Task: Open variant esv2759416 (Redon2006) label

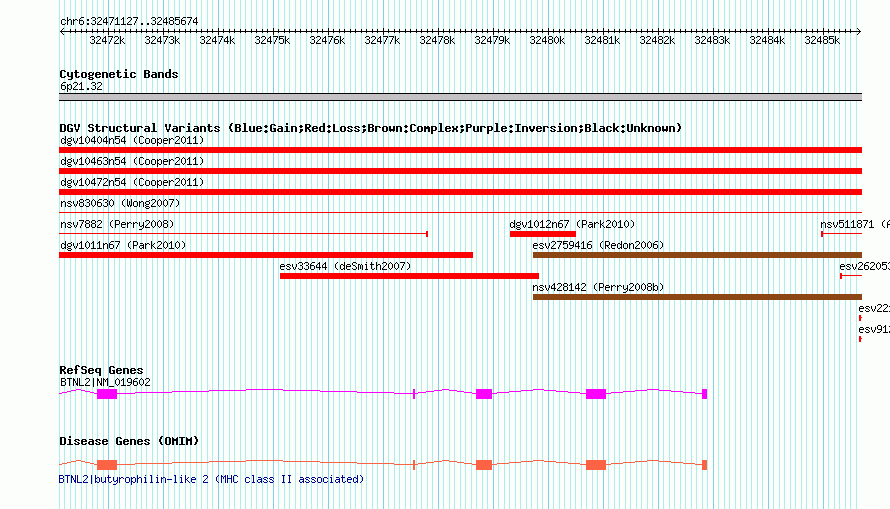Action: (598, 245)
